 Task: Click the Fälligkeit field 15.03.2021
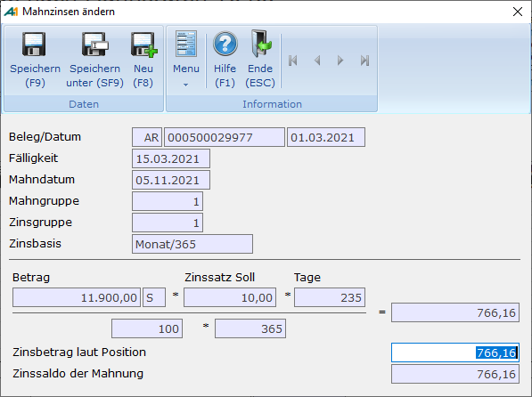171,158
